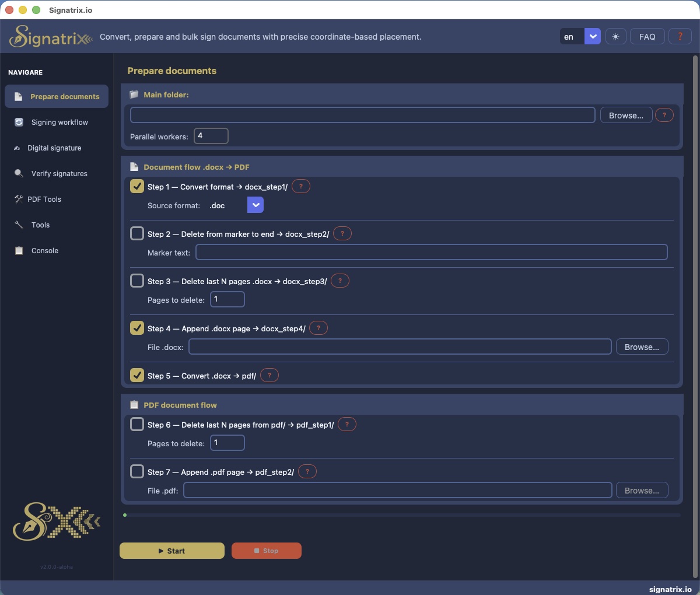
Task: Expand the PDF document flow section
Action: pos(181,405)
